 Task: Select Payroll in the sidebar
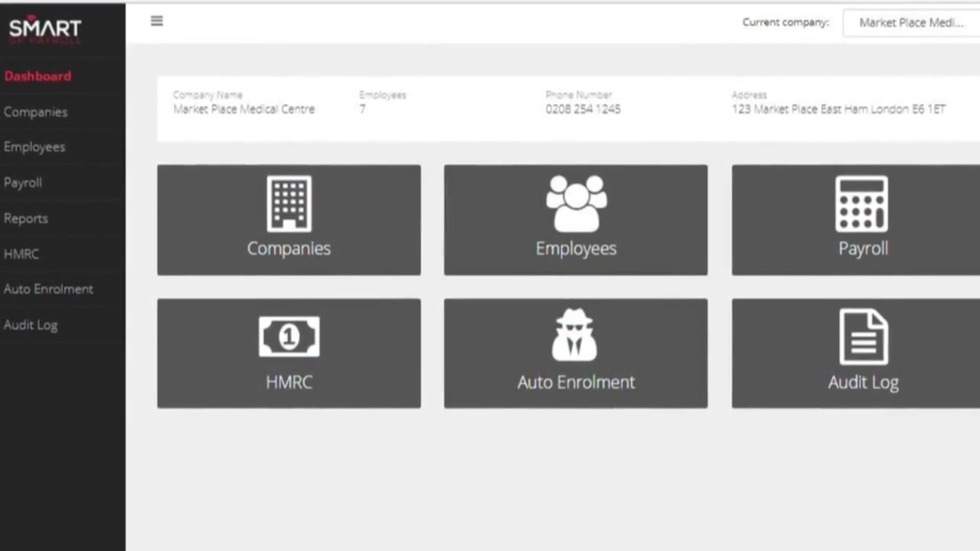coord(23,183)
